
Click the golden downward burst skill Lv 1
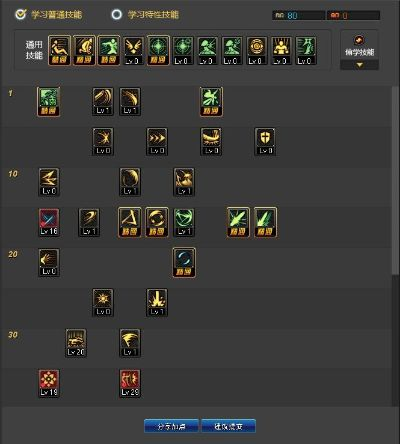point(157,302)
